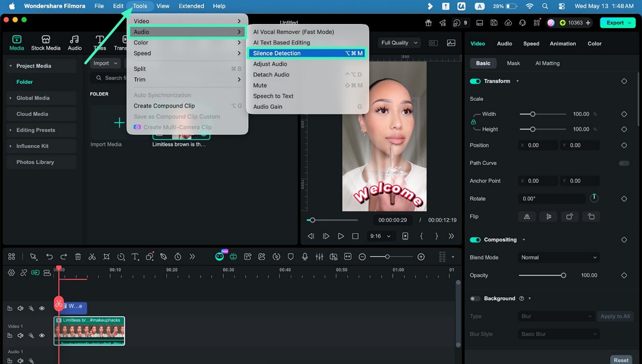
Task: Click the snapshot image icon above preview
Action: pos(451,43)
